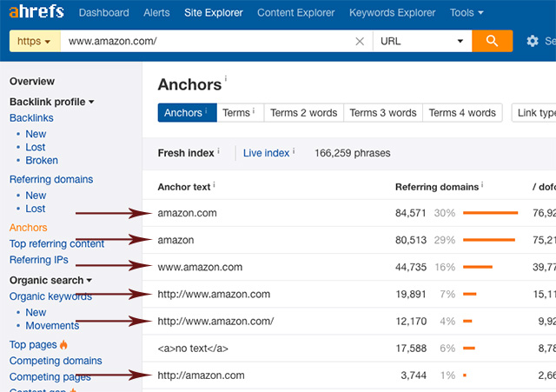Image resolution: width=556 pixels, height=392 pixels.
Task: Open the Tools dropdown menu
Action: tap(467, 13)
